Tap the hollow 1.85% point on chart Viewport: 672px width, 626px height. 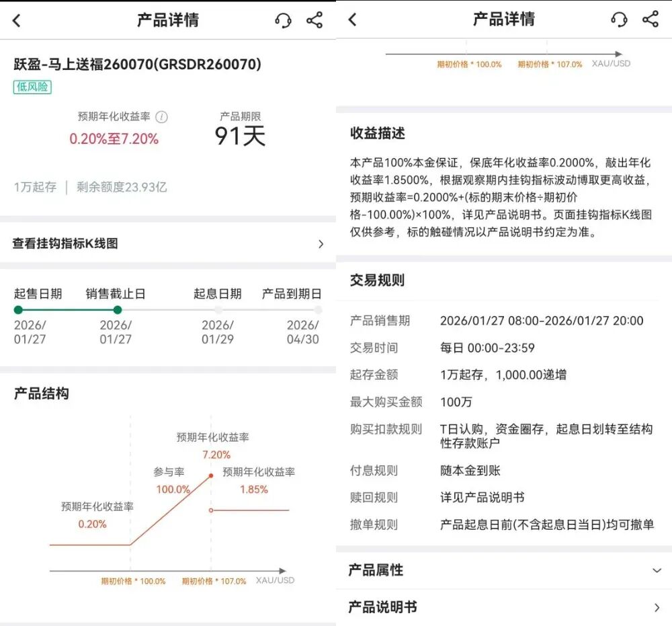211,510
